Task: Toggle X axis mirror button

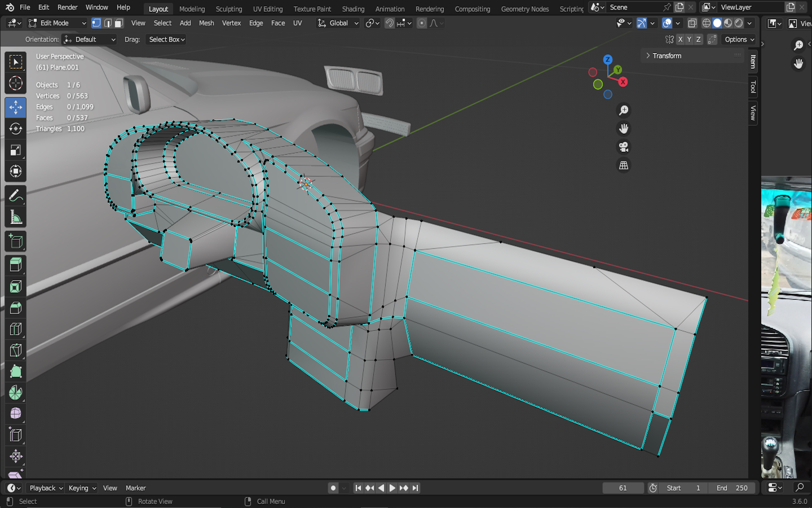Action: click(x=680, y=40)
